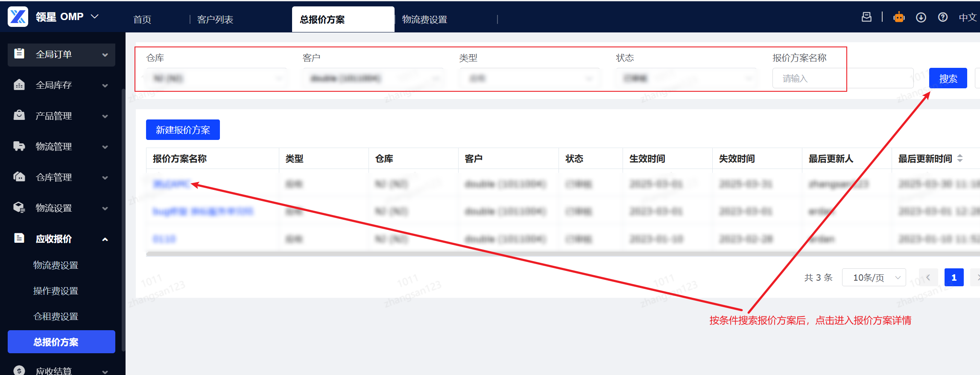
Task: Open the 领星 OMP dropdown chevron
Action: (x=95, y=17)
